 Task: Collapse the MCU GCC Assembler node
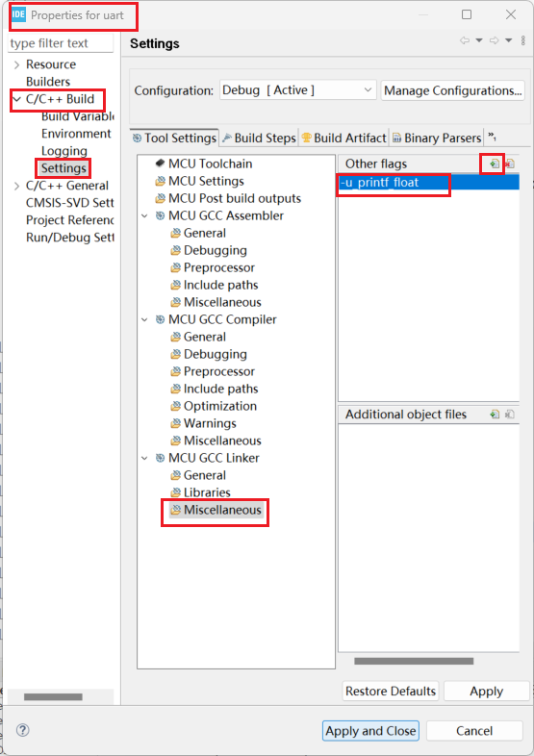(144, 216)
